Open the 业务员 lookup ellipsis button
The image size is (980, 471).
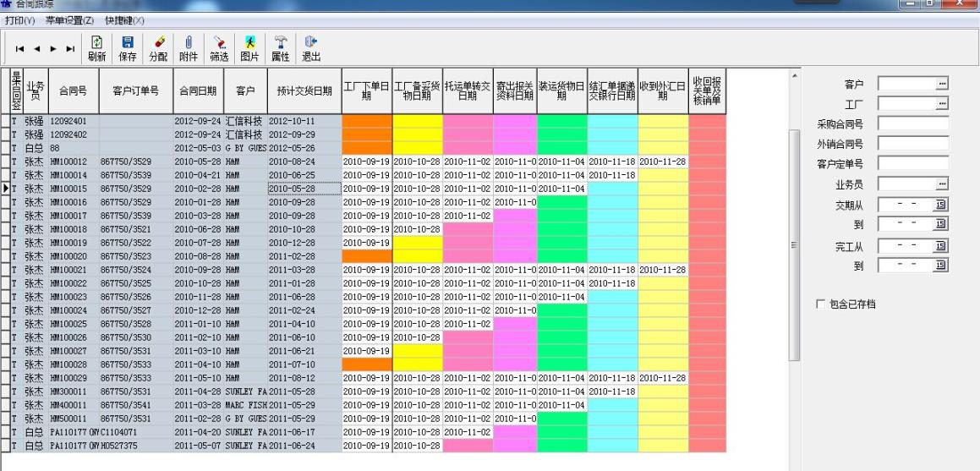tap(942, 183)
